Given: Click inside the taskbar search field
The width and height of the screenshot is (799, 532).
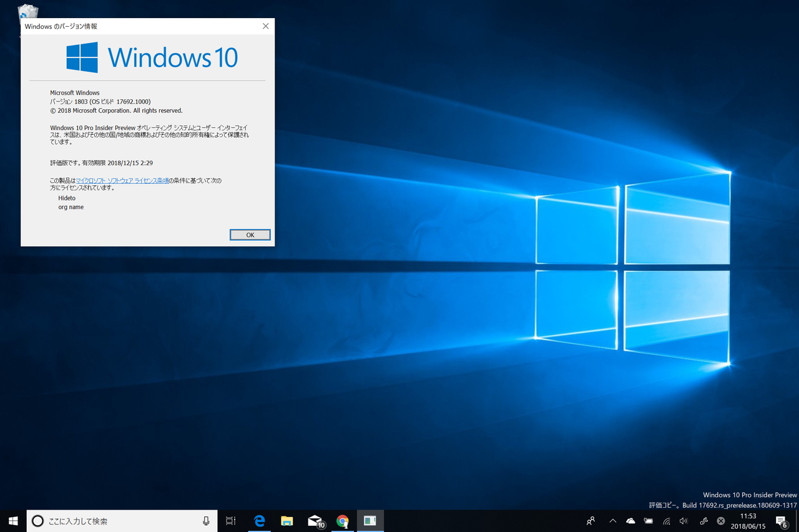Looking at the screenshot, I should (112, 521).
